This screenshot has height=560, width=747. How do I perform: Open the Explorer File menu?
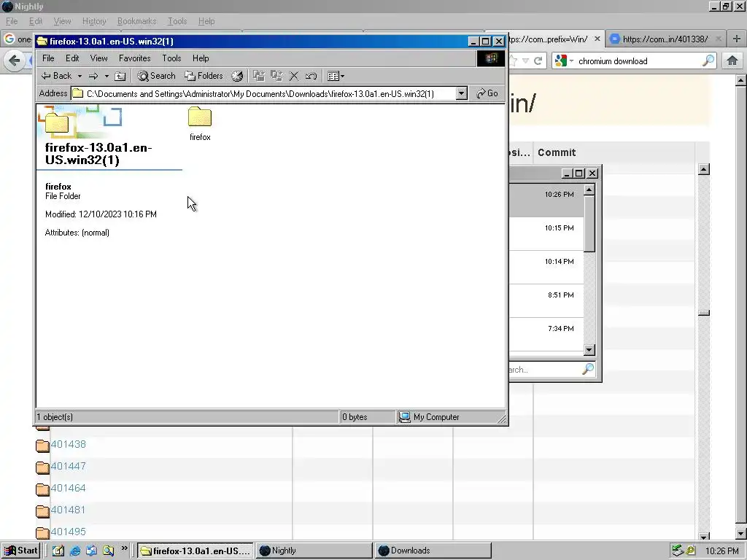48,58
